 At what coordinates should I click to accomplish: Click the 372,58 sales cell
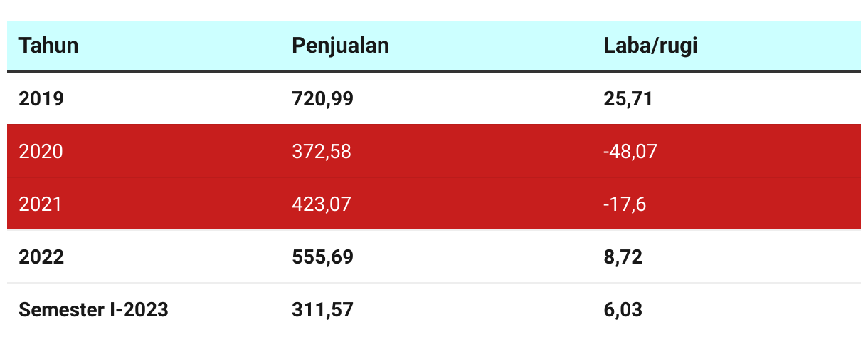[322, 151]
